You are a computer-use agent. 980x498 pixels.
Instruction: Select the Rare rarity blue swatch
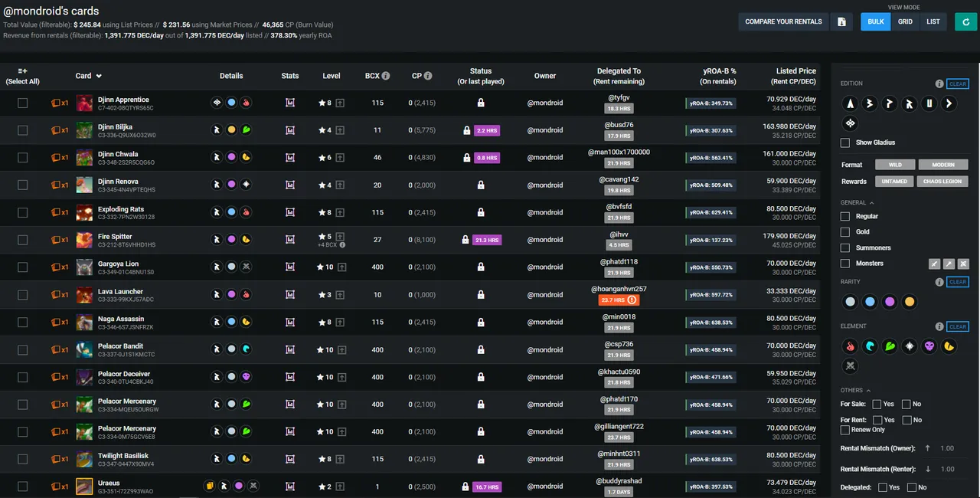click(x=870, y=302)
